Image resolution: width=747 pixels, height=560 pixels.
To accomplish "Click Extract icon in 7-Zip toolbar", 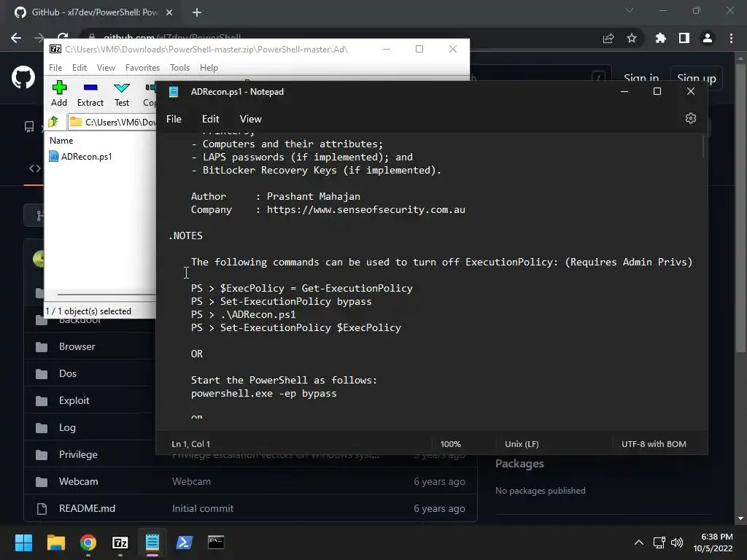I will point(90,93).
